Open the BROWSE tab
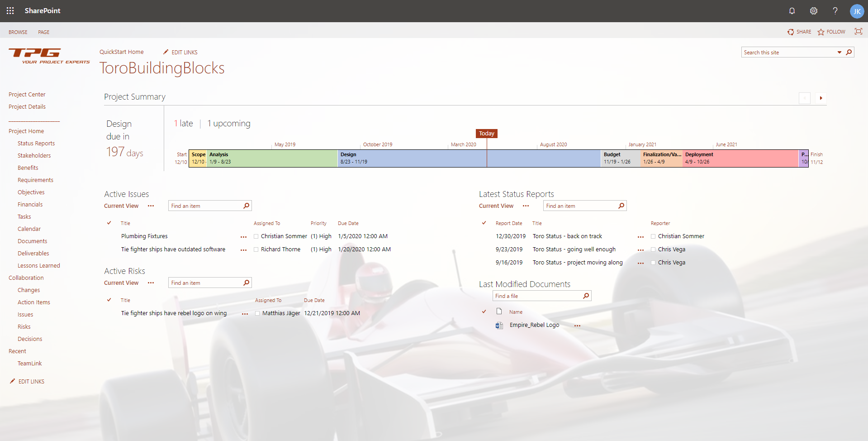The image size is (868, 441). coord(18,32)
